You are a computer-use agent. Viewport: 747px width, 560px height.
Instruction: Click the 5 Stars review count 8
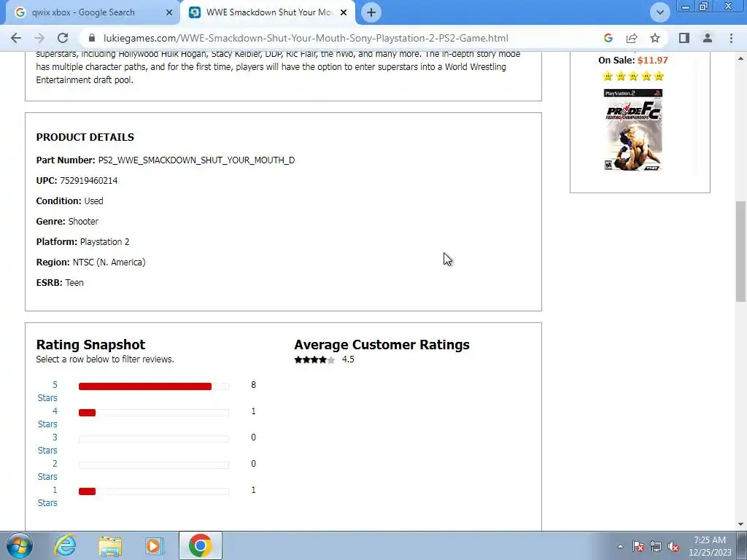tap(253, 385)
